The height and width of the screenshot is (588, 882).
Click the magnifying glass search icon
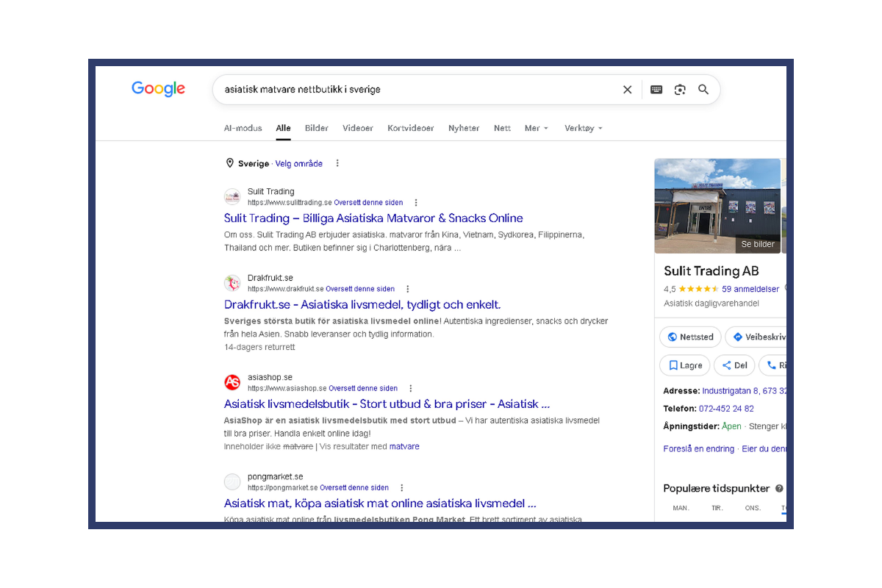pyautogui.click(x=703, y=90)
